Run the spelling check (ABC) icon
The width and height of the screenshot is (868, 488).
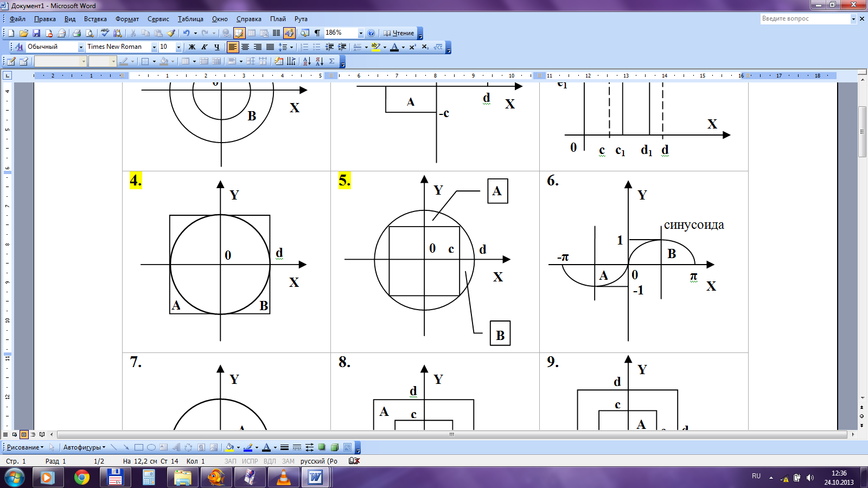click(x=105, y=33)
